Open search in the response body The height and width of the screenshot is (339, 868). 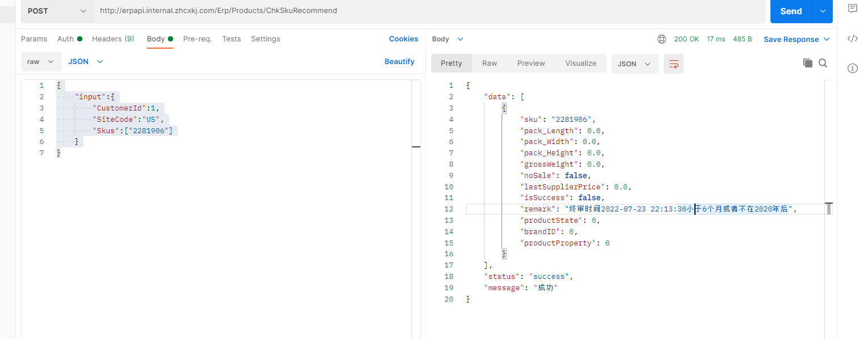(823, 63)
